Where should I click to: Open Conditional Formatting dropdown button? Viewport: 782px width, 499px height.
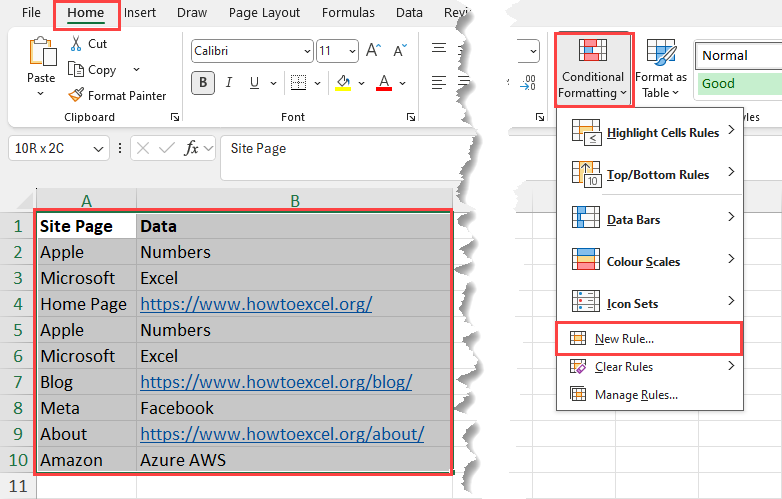tap(593, 70)
